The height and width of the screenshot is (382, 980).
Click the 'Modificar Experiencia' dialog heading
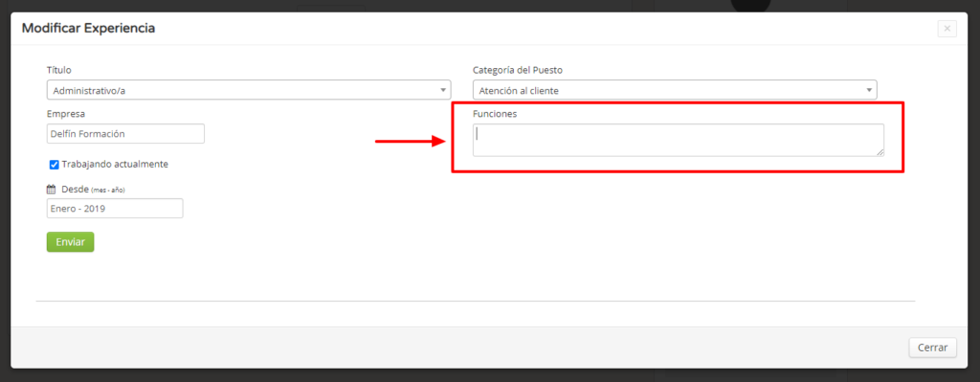88,28
